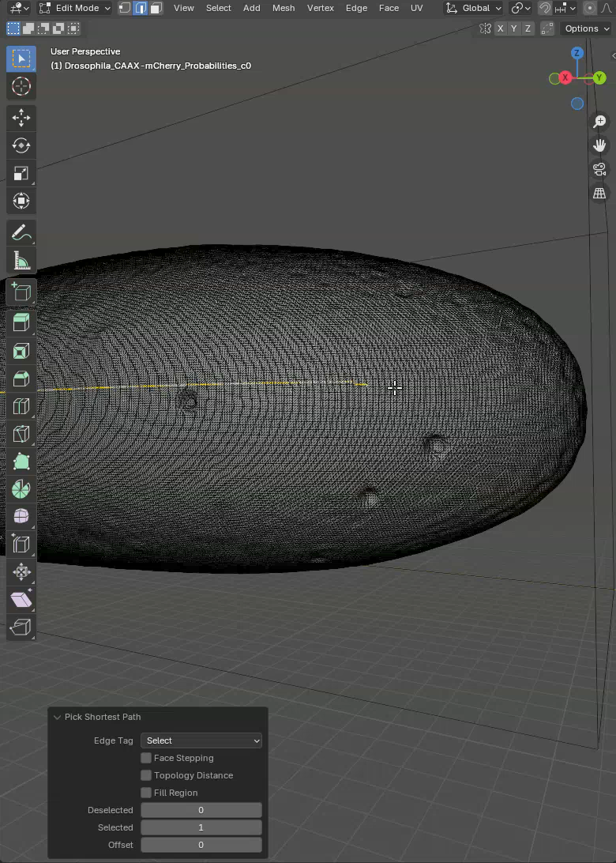Select the Rotate tool
Screen dimensions: 616x863
click(21, 145)
